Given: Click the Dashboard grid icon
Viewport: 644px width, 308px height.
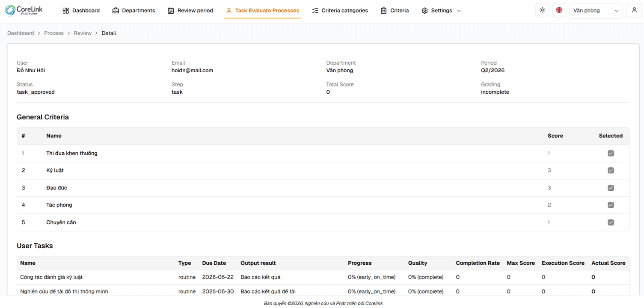Looking at the screenshot, I should (x=65, y=11).
